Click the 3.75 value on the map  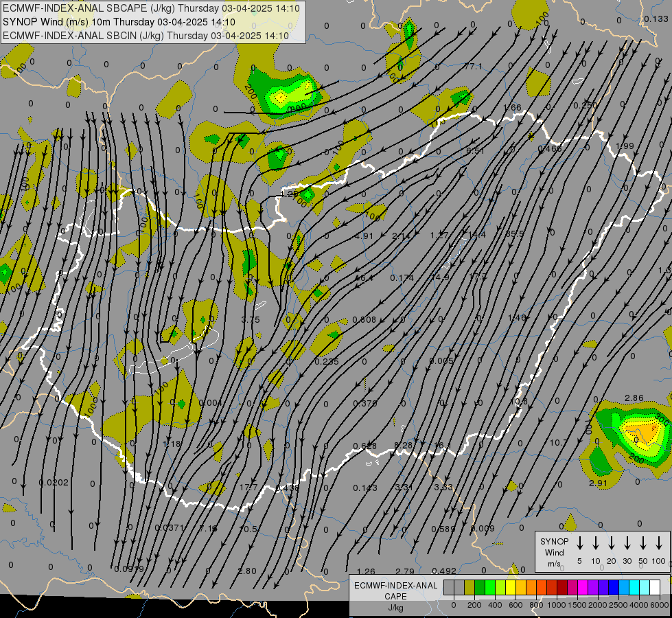[x=251, y=319]
